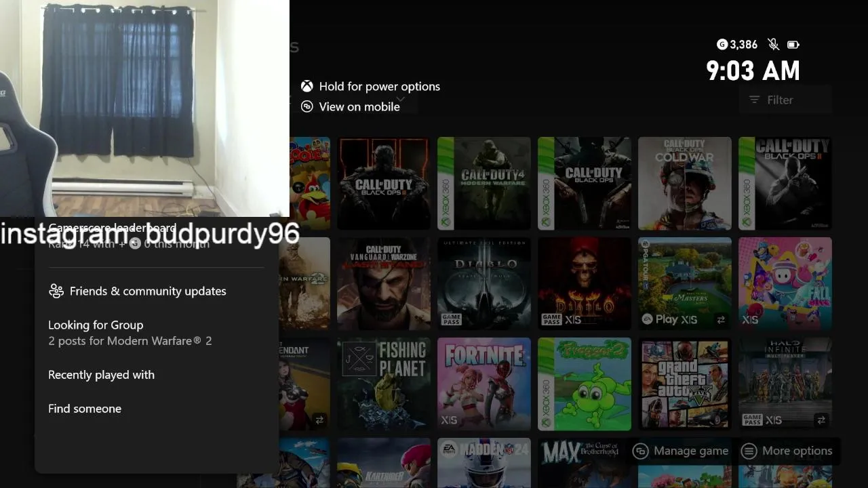Click the 3,386 gamerscore value
Screen dimensions: 868x488
tap(744, 45)
